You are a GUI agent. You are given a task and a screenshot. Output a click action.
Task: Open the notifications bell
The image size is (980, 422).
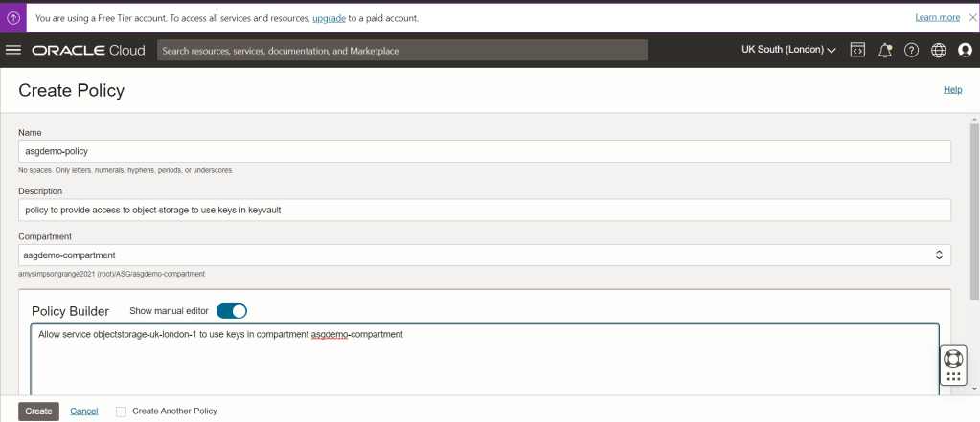(x=885, y=50)
